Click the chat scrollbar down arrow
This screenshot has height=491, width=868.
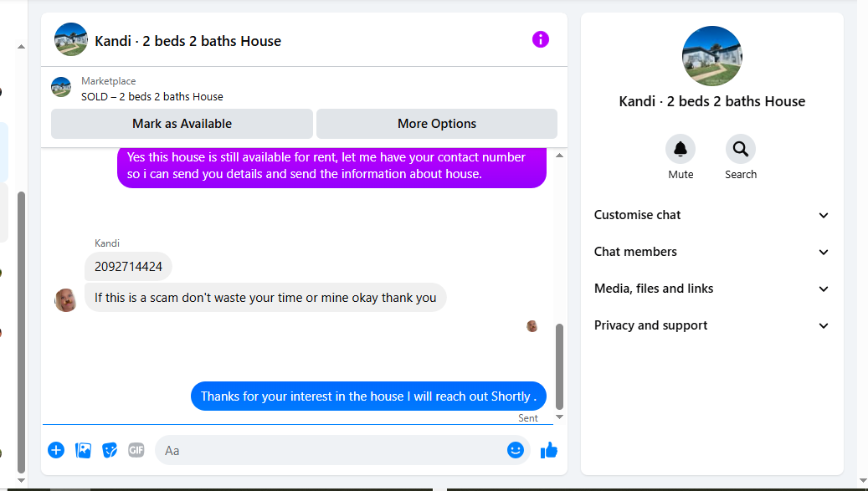559,417
